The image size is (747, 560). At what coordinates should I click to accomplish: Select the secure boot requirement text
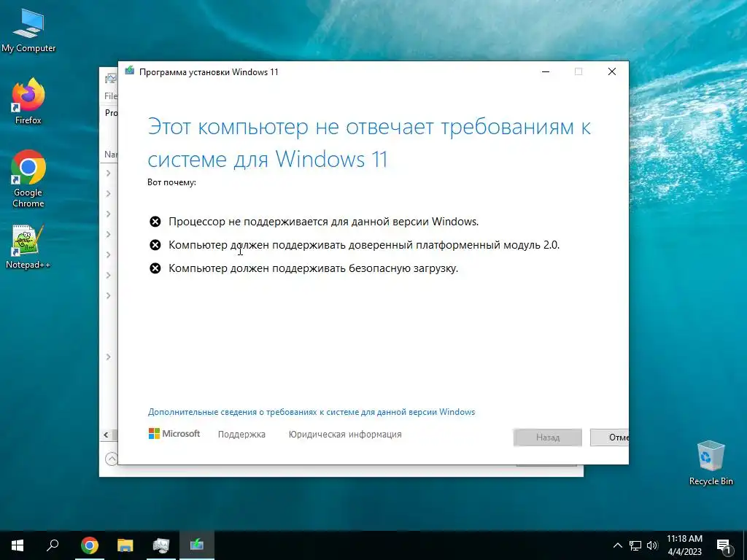pyautogui.click(x=314, y=268)
